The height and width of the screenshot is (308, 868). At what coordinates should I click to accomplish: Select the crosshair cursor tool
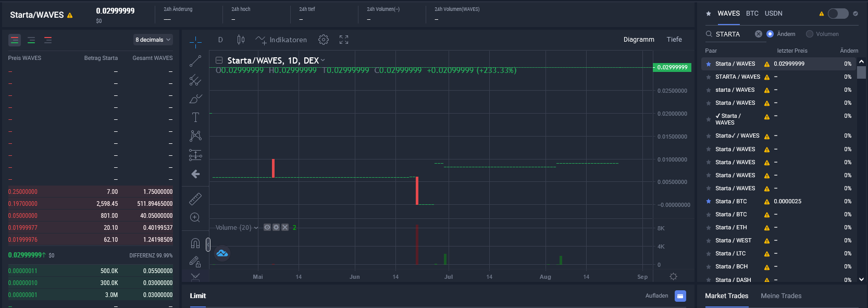[x=195, y=42]
